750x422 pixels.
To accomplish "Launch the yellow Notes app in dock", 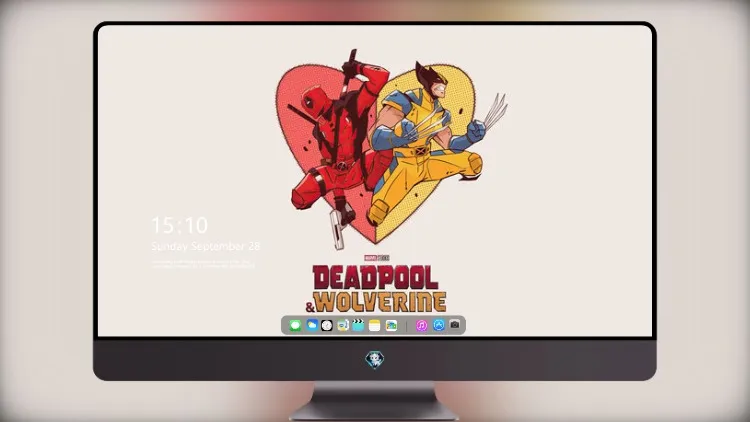I will pos(375,325).
